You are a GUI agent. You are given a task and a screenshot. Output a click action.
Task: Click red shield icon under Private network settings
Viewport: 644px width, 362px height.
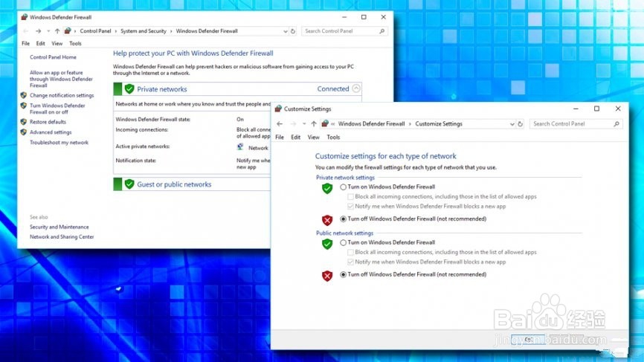tap(327, 221)
